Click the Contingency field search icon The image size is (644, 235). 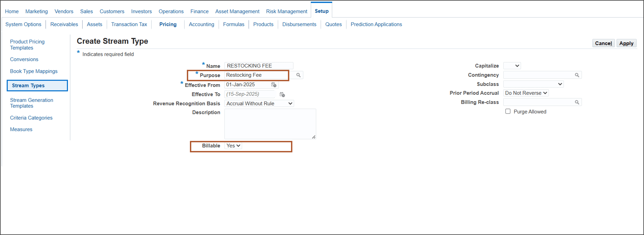click(577, 75)
